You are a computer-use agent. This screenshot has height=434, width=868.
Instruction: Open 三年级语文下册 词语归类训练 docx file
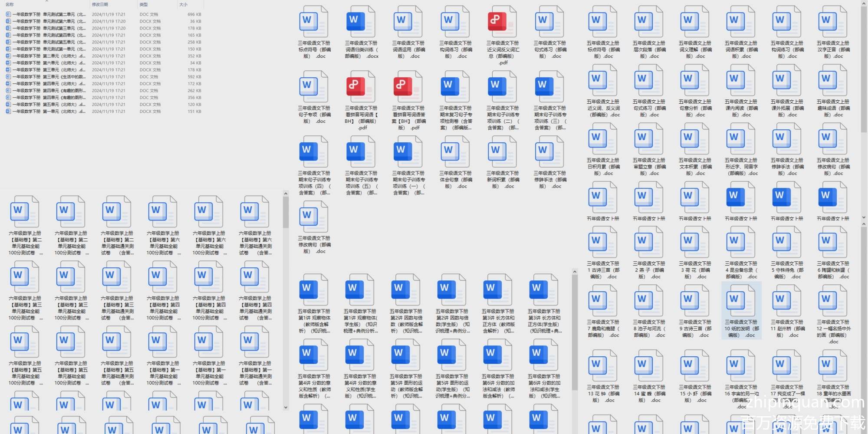(362, 33)
